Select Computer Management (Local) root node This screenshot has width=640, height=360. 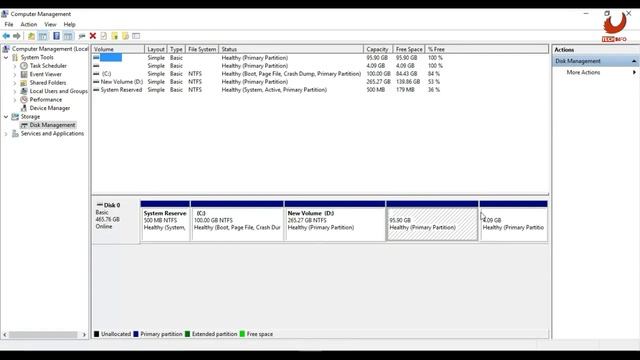pos(50,49)
